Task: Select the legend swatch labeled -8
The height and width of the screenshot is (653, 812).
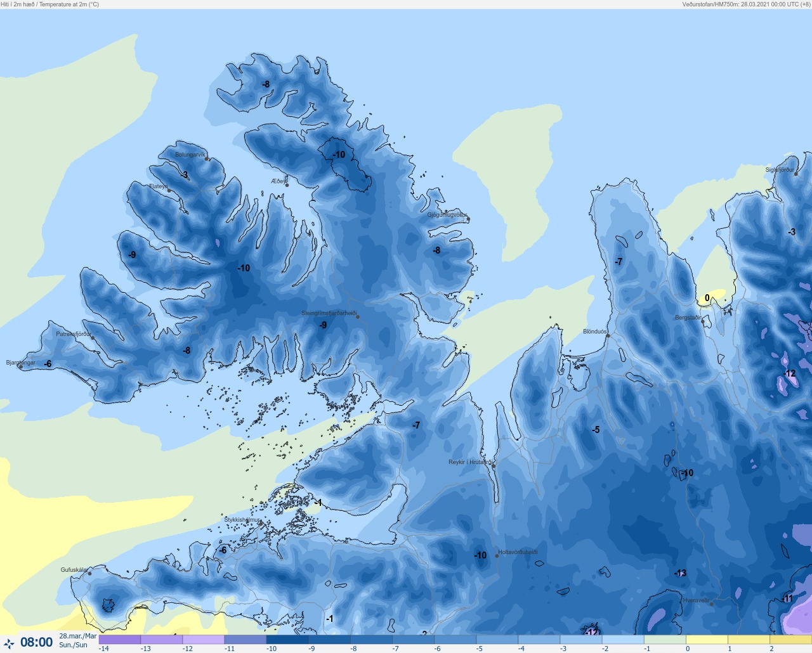Action: point(371,640)
